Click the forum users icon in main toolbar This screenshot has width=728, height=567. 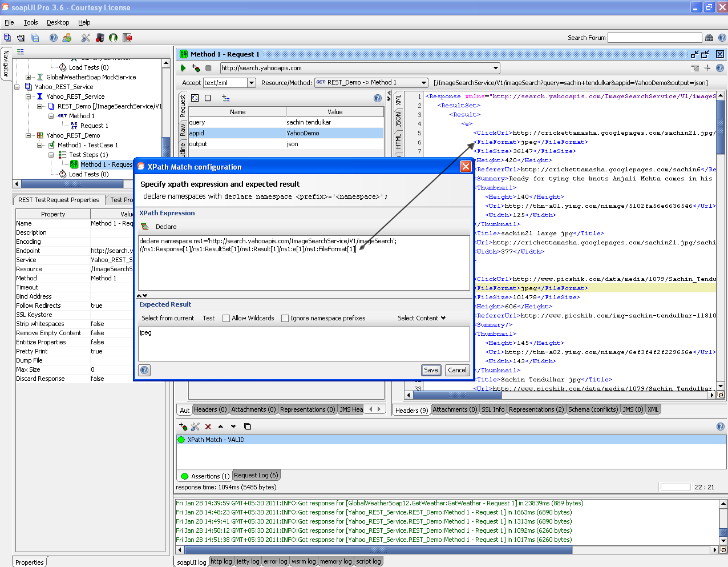point(67,38)
